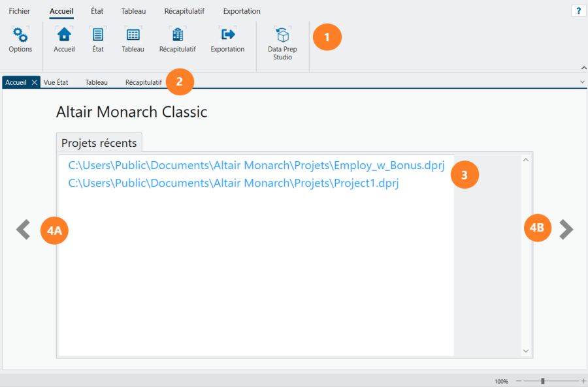Click the 100% zoom level text

501,381
